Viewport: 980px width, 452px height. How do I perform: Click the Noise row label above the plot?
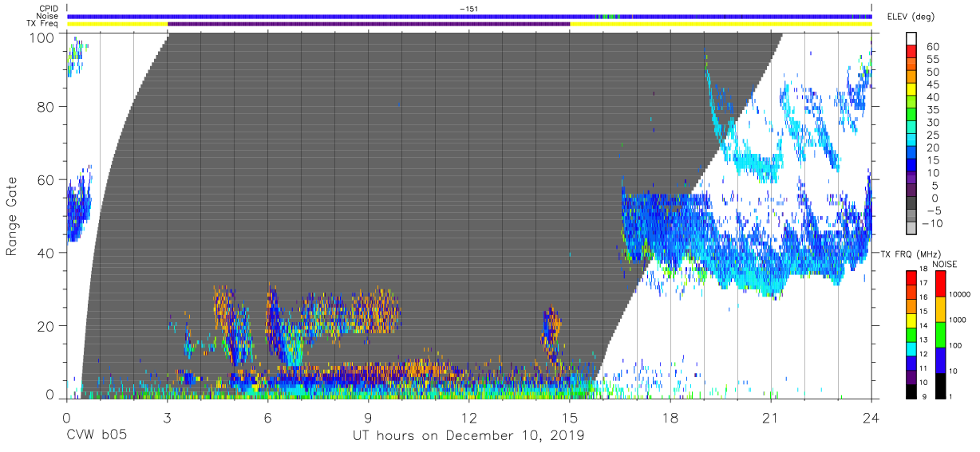coord(48,16)
